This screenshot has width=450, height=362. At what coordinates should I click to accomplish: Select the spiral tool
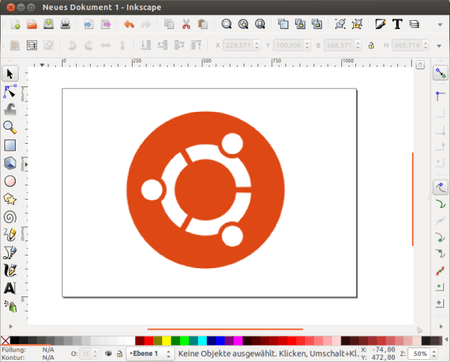click(x=10, y=217)
